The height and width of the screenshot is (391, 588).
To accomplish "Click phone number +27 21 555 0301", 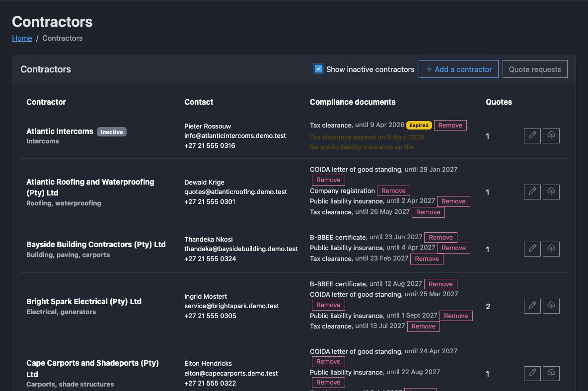I will [210, 201].
